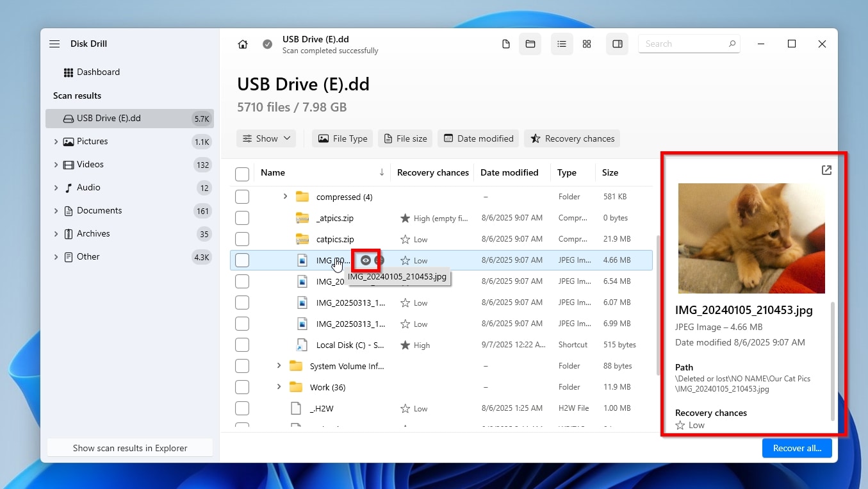Expand the compressed folder
The image size is (868, 489).
tap(286, 197)
